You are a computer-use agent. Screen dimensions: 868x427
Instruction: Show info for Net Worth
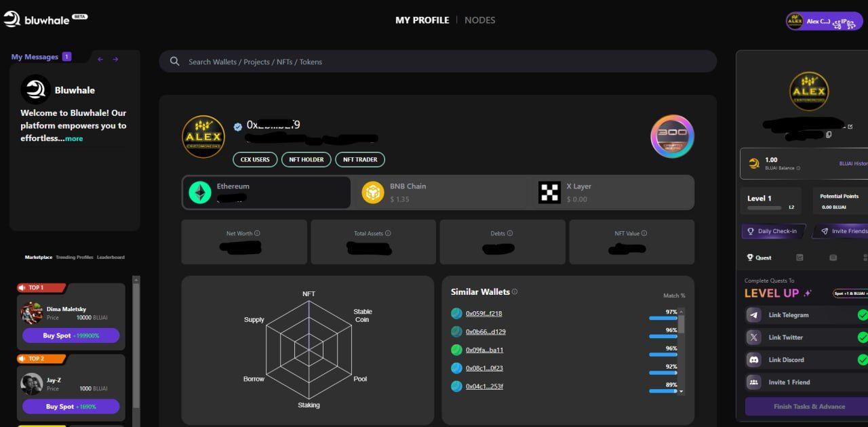point(257,233)
